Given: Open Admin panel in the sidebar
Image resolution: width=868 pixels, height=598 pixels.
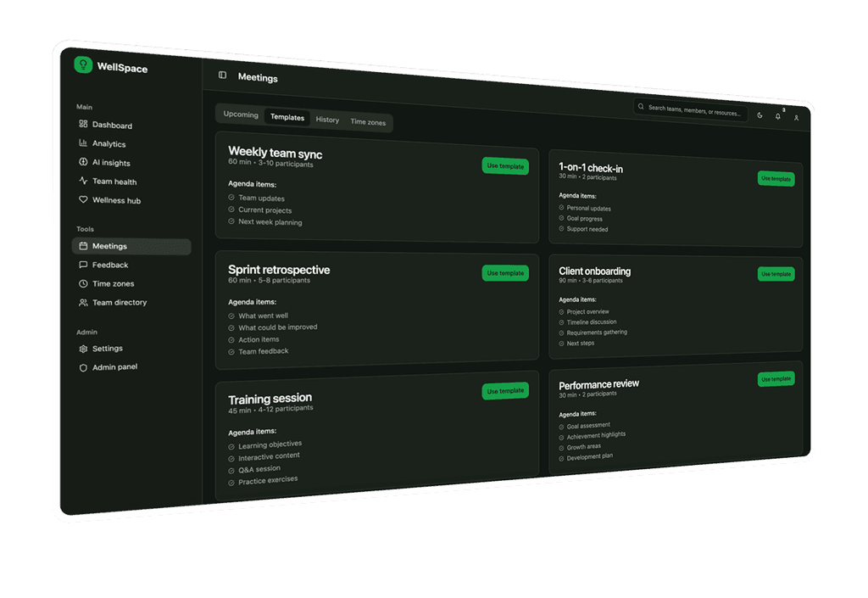Looking at the screenshot, I should pos(131,367).
